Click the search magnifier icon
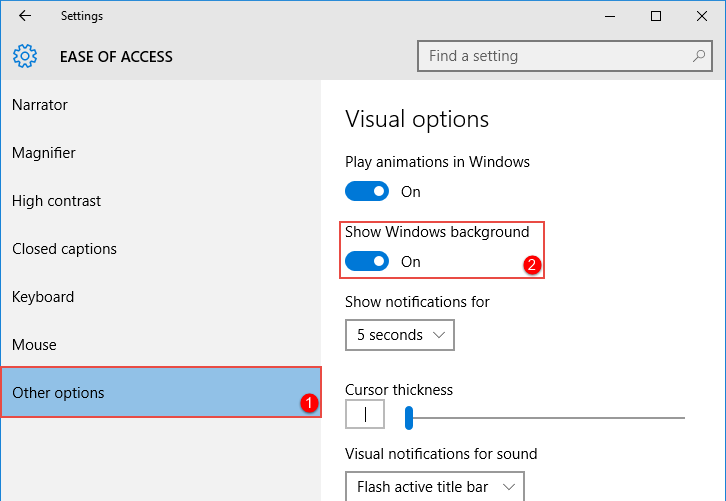Screen dimensions: 726x501 point(699,56)
